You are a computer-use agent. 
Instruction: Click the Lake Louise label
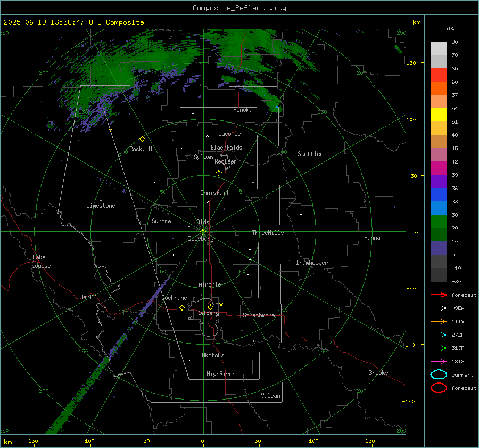[x=41, y=262]
